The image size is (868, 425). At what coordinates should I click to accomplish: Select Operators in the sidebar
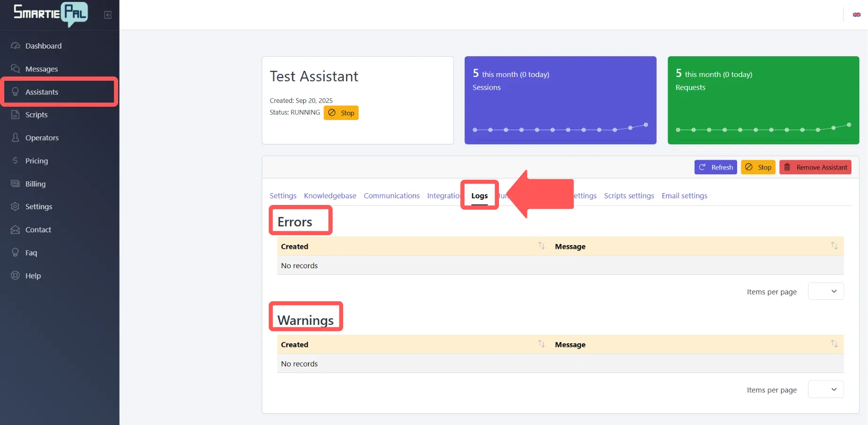click(42, 137)
